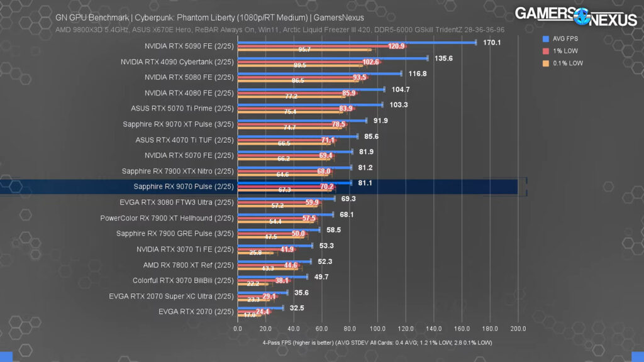Click the 53.3 average FPS value
Viewport: 644px width, 362px height.
(326, 246)
